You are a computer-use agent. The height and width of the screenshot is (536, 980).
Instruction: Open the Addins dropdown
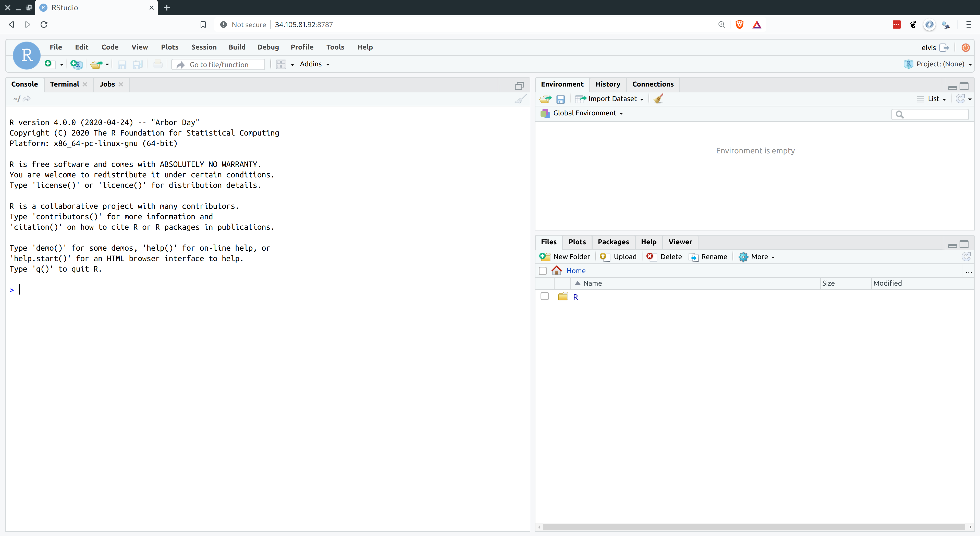point(314,64)
